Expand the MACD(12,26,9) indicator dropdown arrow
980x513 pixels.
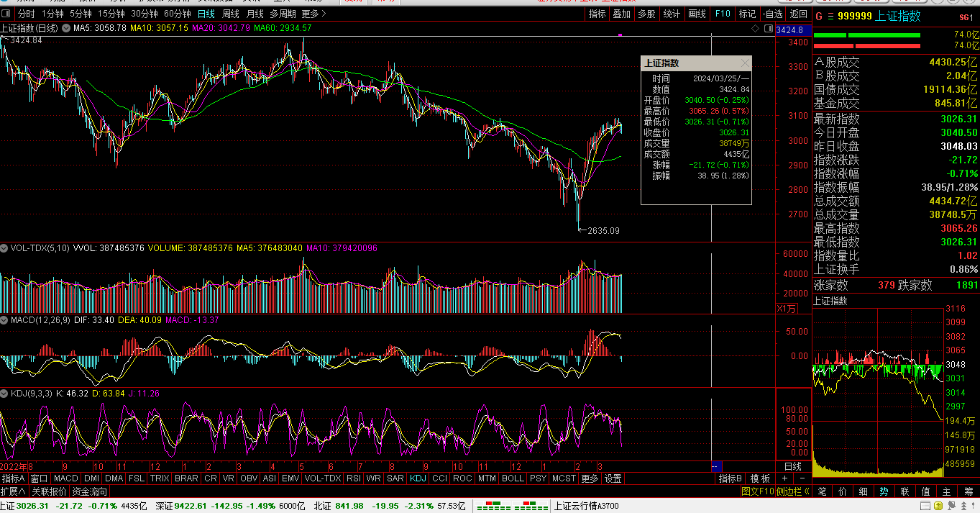pyautogui.click(x=6, y=320)
